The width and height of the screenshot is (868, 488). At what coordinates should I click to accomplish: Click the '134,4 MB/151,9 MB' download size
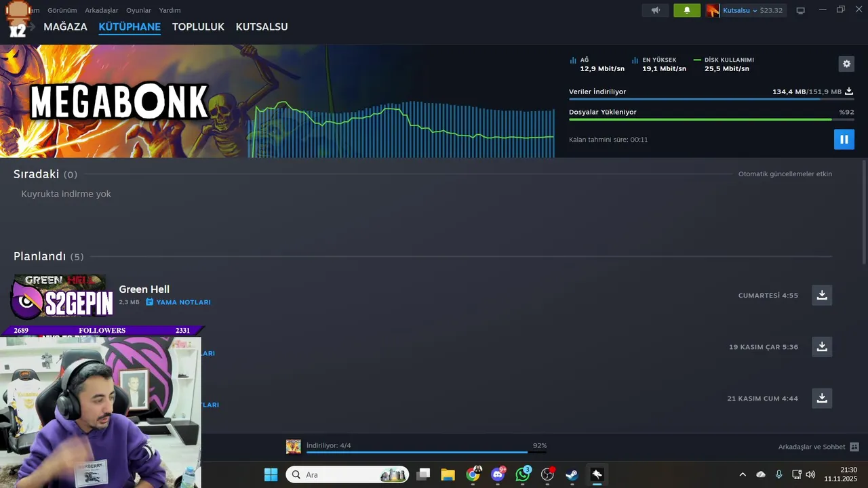pos(807,91)
